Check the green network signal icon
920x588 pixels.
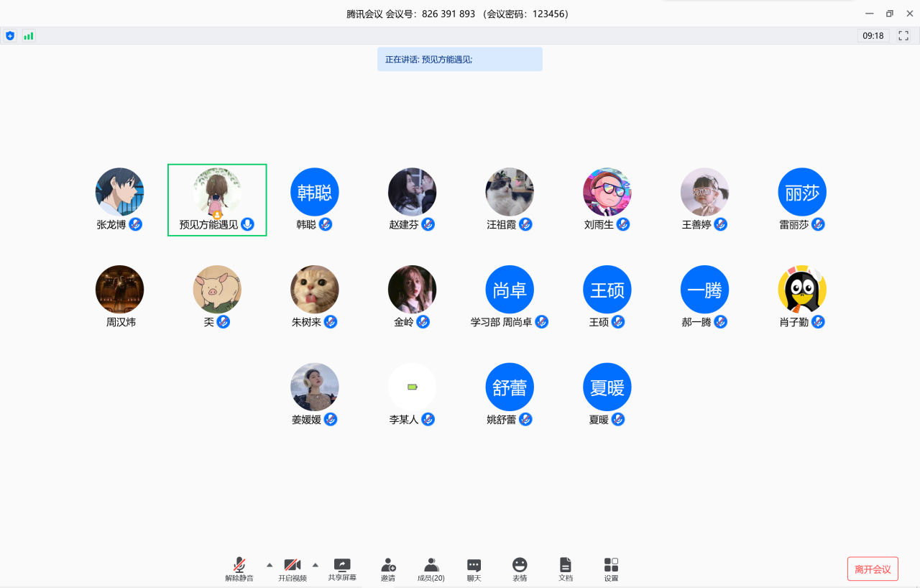point(29,35)
